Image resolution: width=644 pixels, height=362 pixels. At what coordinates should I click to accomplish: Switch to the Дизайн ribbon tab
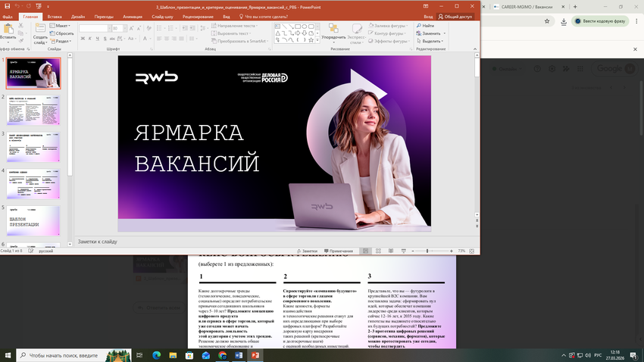click(78, 17)
